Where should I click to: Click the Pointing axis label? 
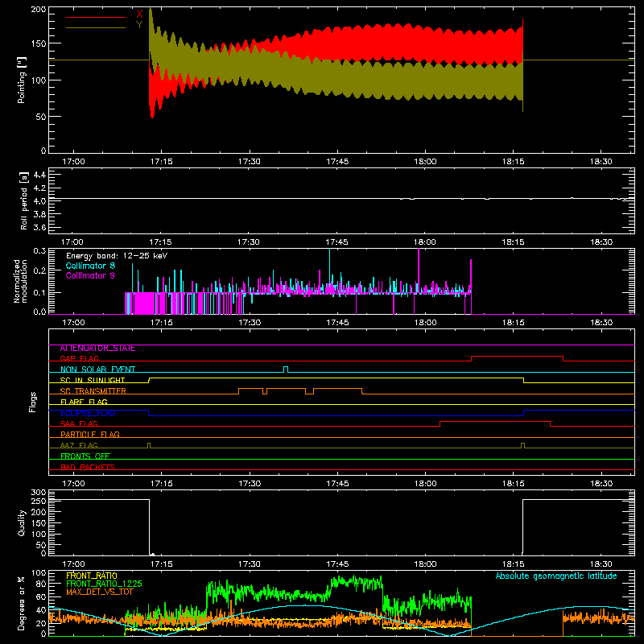[x=22, y=80]
